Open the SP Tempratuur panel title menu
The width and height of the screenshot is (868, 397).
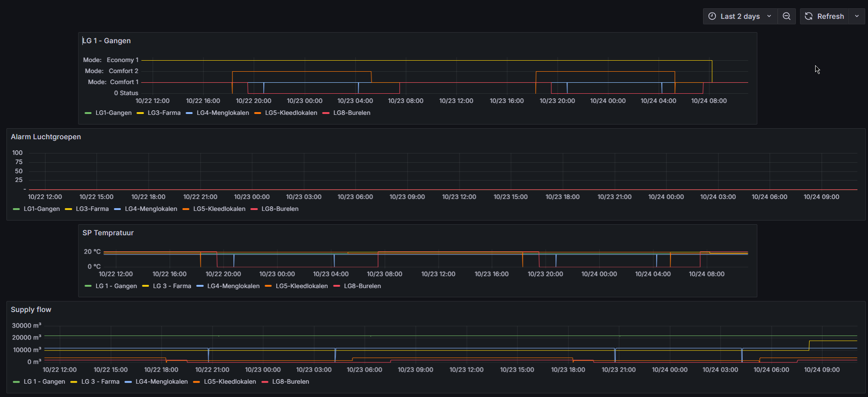coord(108,233)
